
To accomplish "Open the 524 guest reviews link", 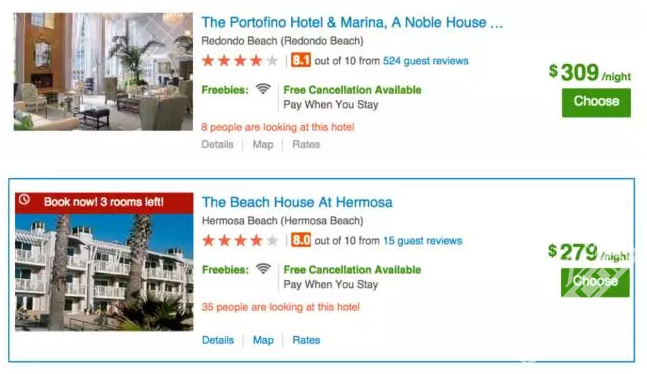I will pyautogui.click(x=425, y=61).
